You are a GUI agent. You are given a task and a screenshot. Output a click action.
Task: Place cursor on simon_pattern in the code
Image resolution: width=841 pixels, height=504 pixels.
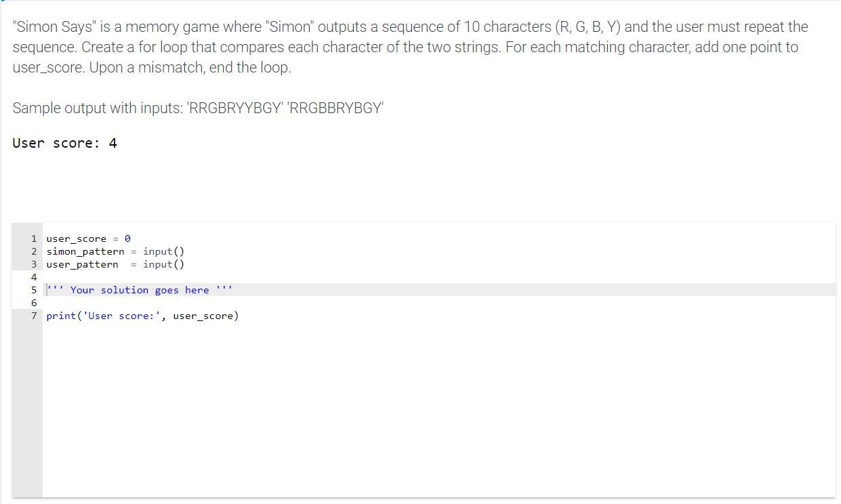pyautogui.click(x=85, y=251)
